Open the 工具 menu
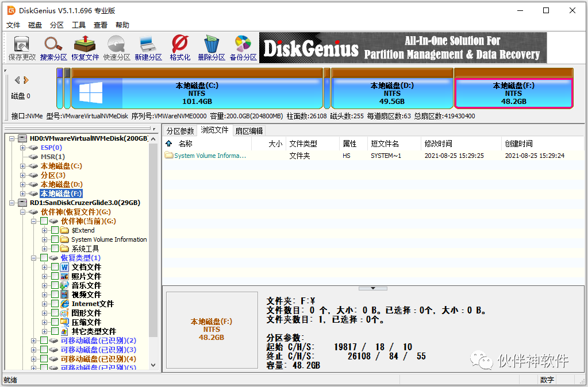Viewport: 588px width, 387px height. (x=79, y=25)
